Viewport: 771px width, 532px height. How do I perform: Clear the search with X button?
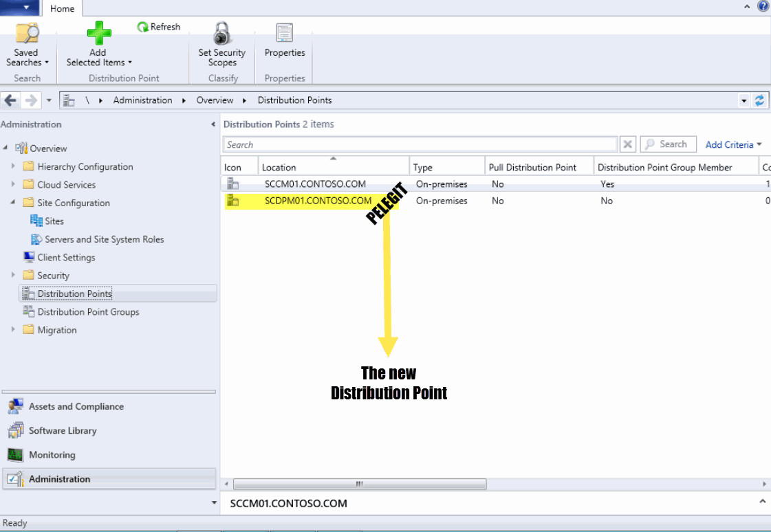click(628, 144)
